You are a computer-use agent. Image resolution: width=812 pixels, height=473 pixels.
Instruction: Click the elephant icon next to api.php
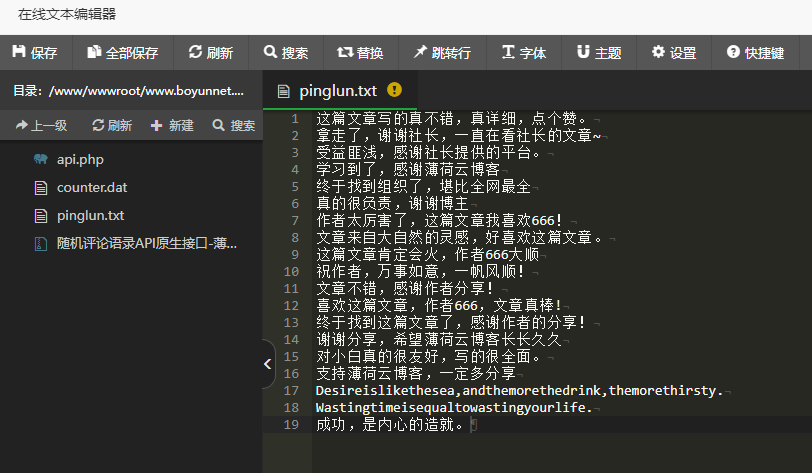(41, 159)
